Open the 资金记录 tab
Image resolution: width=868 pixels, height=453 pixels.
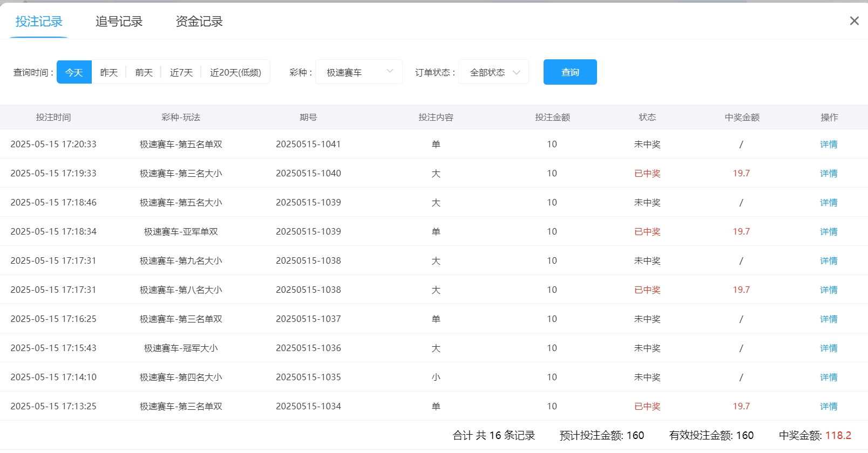(x=199, y=22)
